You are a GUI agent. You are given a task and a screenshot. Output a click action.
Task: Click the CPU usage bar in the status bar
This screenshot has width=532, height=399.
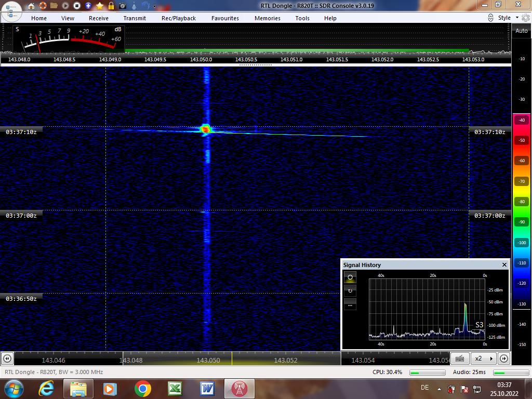tap(427, 373)
